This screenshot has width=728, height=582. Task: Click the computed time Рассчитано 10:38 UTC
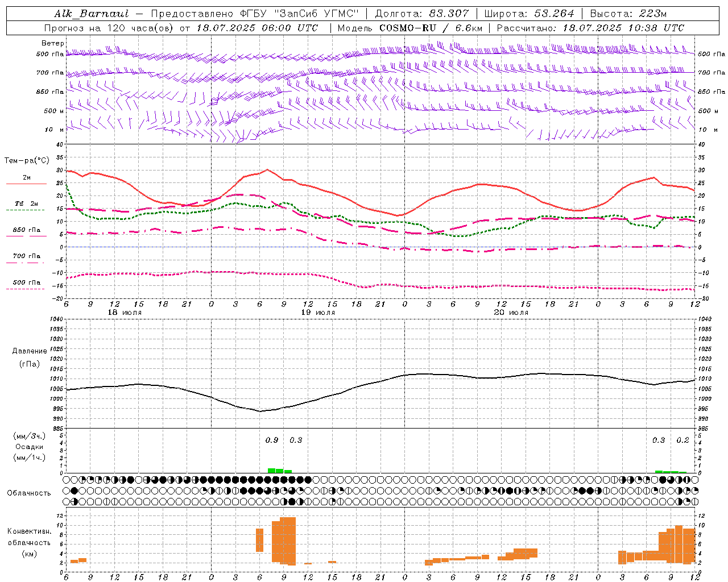pos(590,28)
